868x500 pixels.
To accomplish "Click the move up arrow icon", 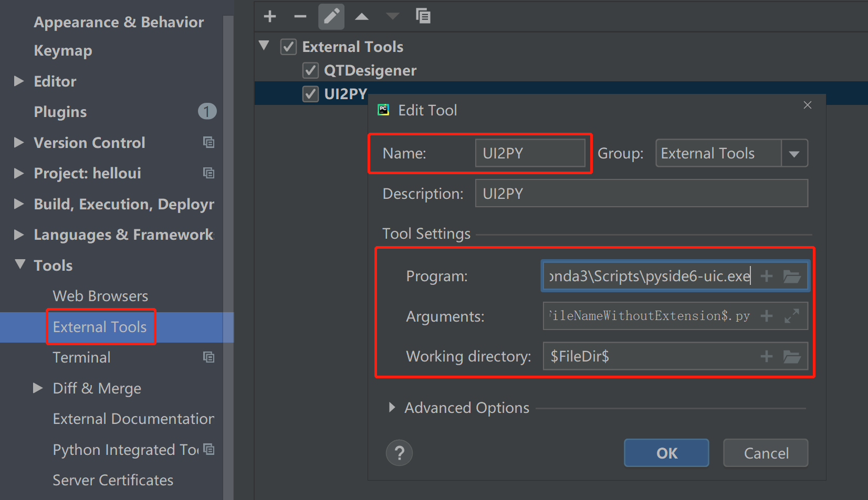I will (x=362, y=16).
